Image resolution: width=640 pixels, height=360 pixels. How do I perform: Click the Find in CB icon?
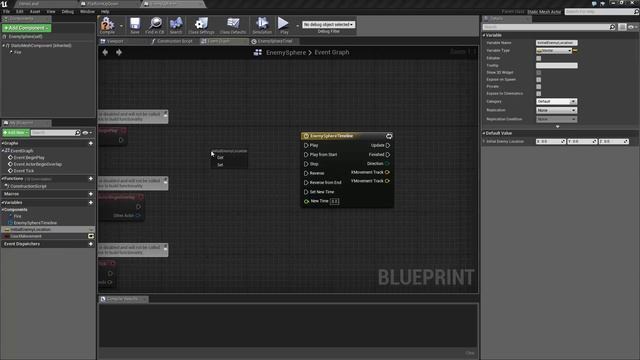[155, 25]
